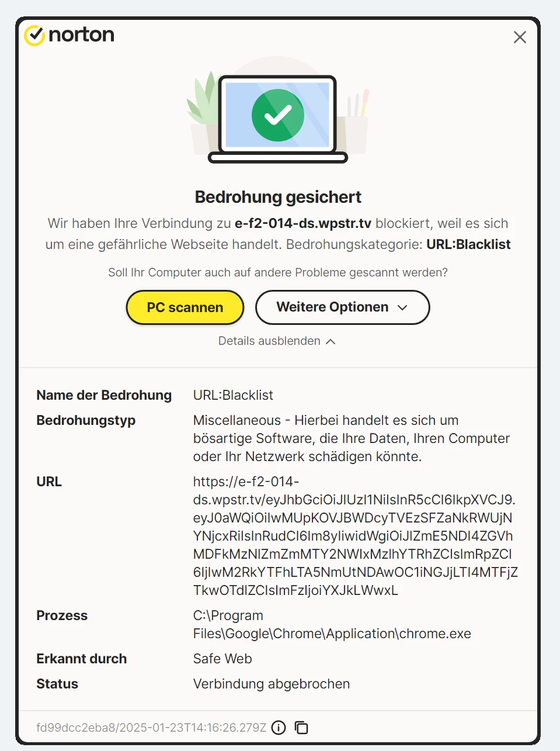Click the Miscellaneous threat type description

(x=351, y=438)
